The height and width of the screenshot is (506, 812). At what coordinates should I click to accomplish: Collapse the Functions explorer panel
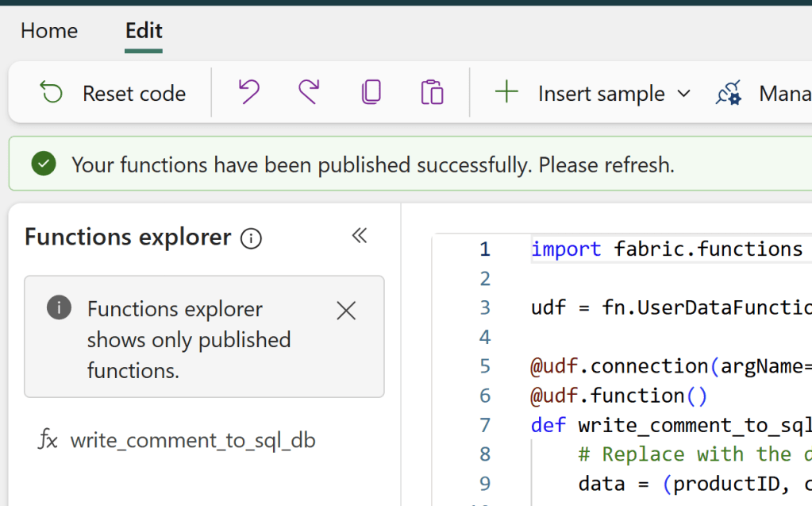tap(360, 236)
